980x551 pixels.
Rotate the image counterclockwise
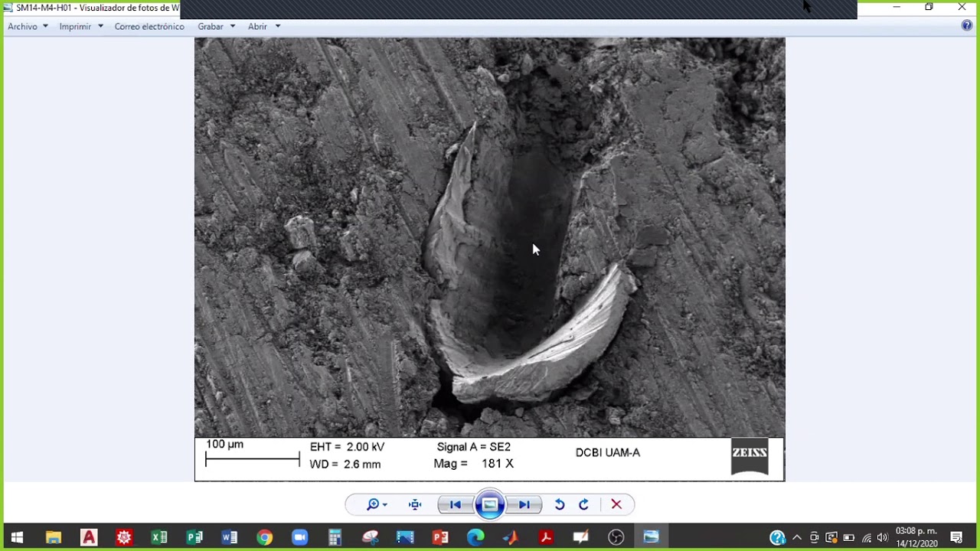[560, 504]
